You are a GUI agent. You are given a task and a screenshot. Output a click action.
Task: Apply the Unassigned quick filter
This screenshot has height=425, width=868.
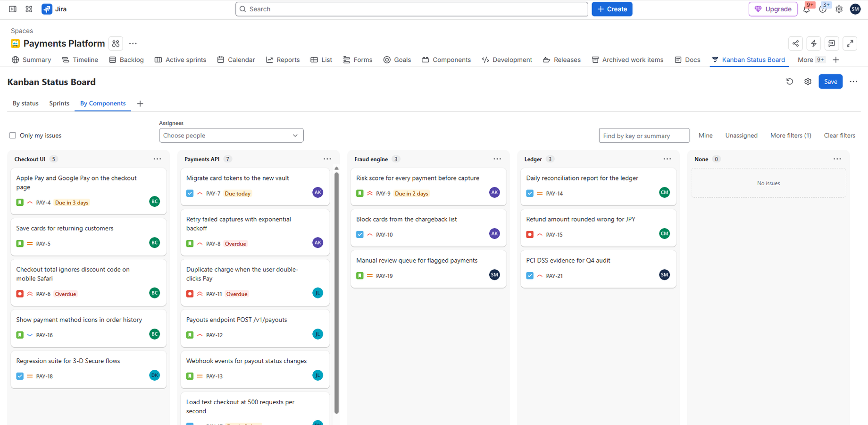coord(741,136)
